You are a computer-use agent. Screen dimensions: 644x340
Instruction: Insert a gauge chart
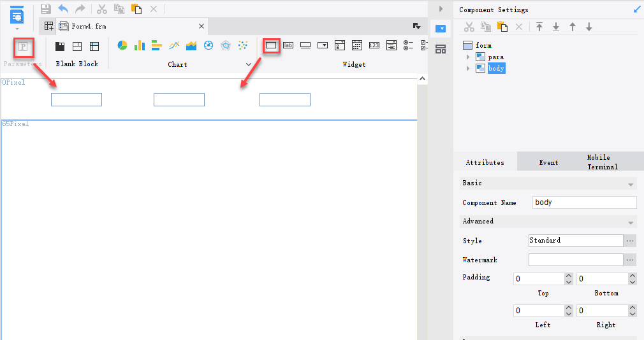[x=209, y=45]
